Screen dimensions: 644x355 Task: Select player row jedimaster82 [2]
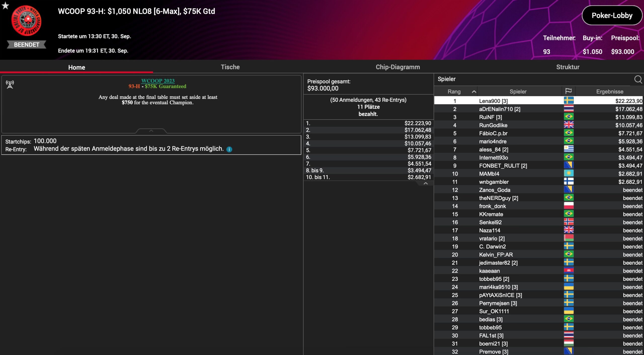pyautogui.click(x=538, y=263)
